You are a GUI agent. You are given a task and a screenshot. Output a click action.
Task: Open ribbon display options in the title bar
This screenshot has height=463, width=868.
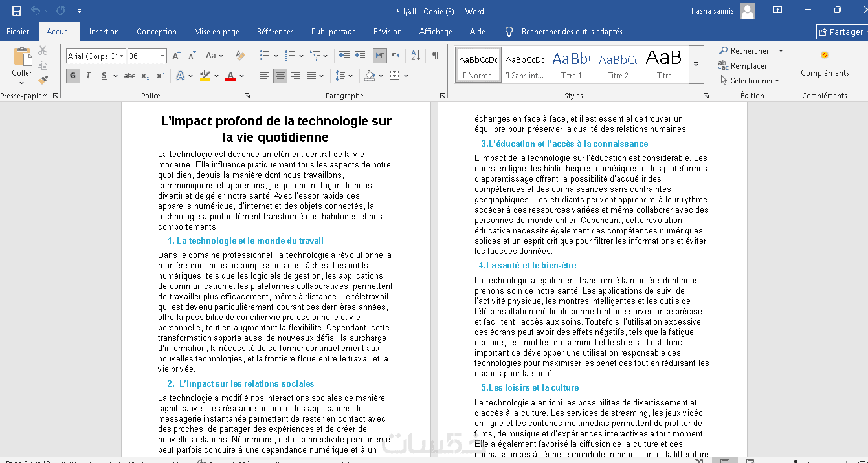(x=777, y=10)
